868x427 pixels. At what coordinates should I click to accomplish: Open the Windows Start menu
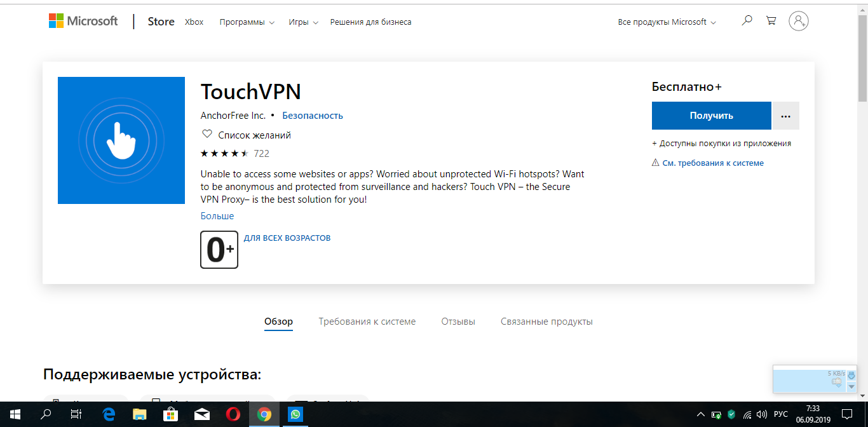tap(15, 414)
